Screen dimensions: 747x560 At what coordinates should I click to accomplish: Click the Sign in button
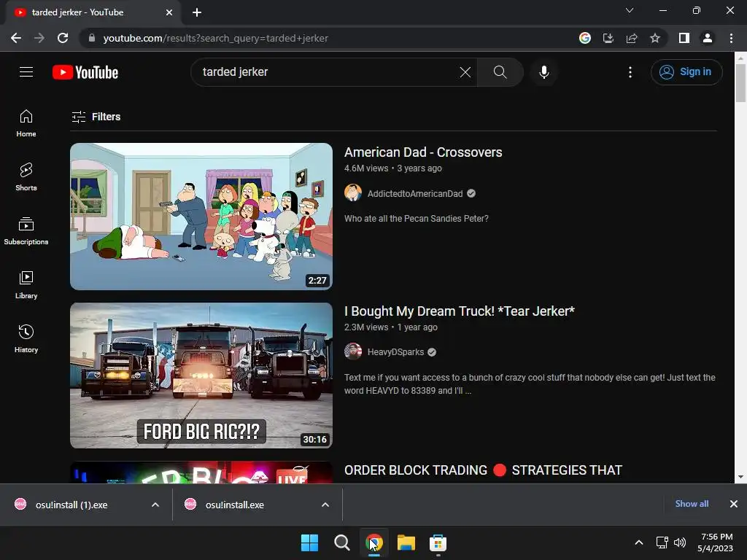pyautogui.click(x=686, y=72)
